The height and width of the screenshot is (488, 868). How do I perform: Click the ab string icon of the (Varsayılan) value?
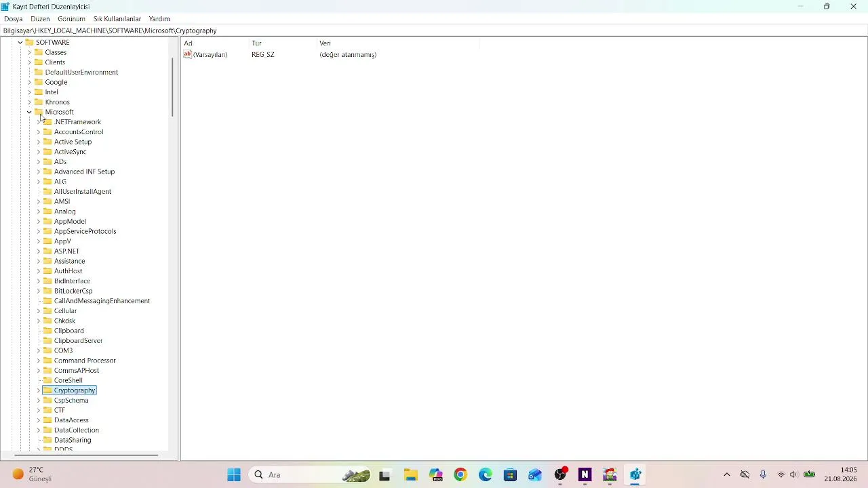188,54
